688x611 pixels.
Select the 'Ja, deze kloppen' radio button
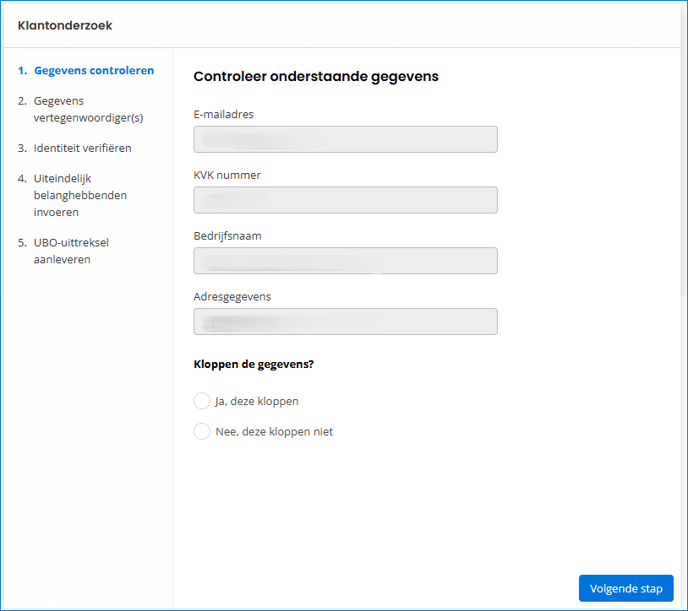[x=202, y=401]
